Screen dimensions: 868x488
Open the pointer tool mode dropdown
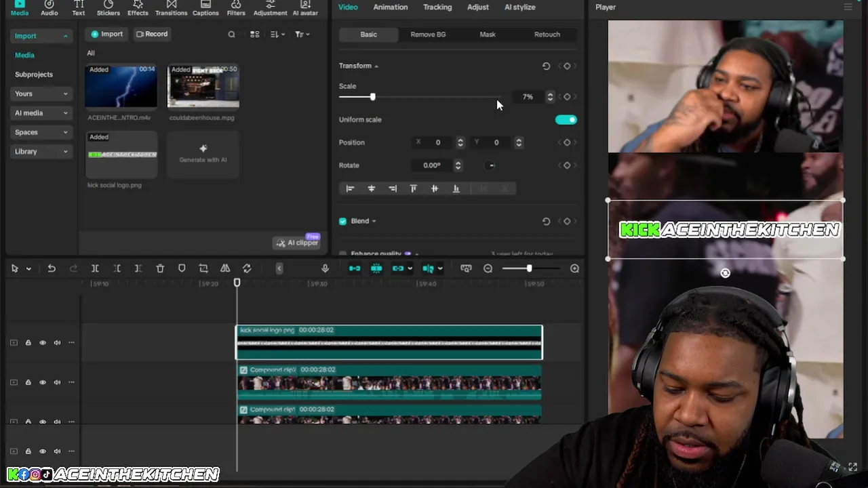click(28, 269)
